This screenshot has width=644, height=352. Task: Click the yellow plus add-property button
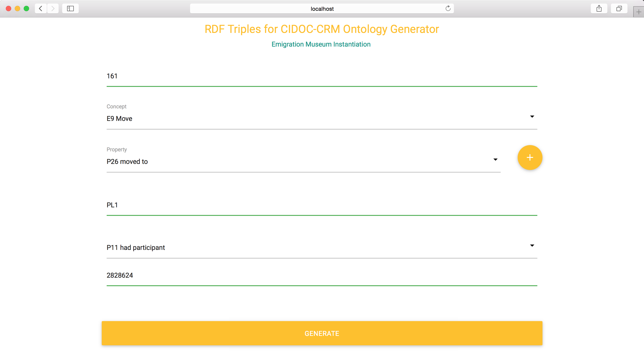pos(530,157)
